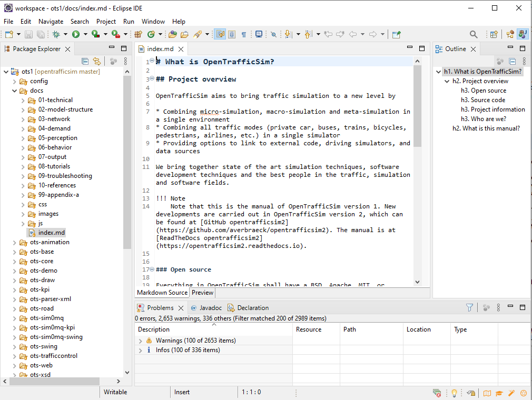Click the New Java Package icon
Viewport: 532px width, 400px height.
pyautogui.click(x=138, y=34)
